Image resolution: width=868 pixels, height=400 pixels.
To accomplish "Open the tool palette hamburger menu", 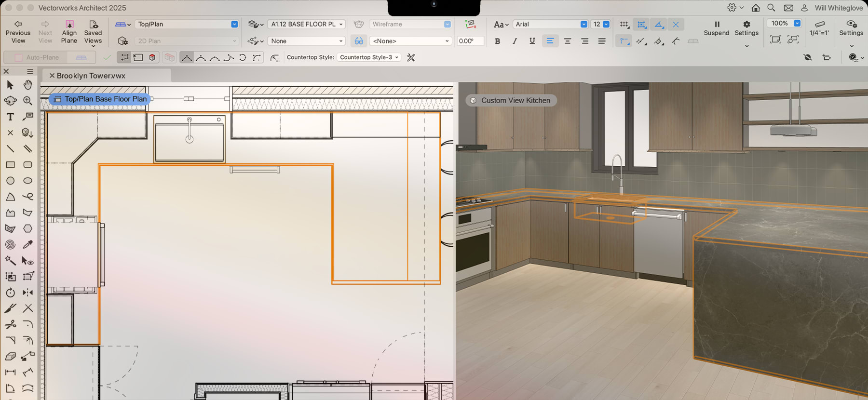I will tap(30, 71).
